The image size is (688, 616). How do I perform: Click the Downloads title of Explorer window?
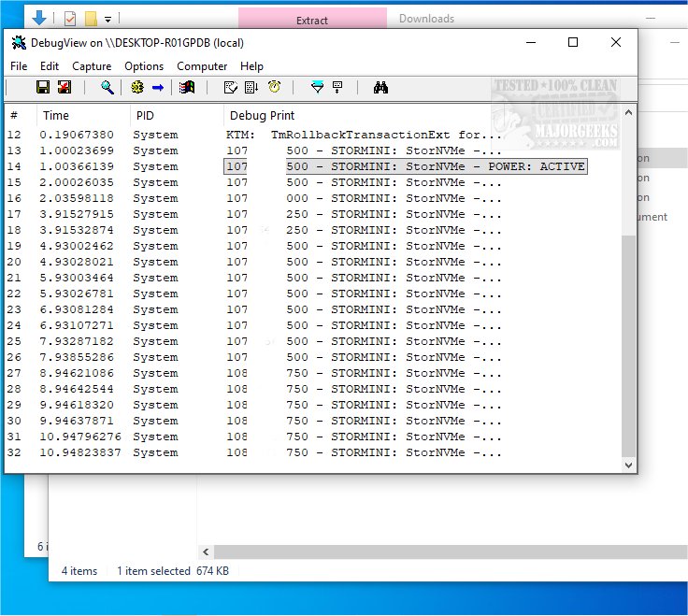click(426, 19)
